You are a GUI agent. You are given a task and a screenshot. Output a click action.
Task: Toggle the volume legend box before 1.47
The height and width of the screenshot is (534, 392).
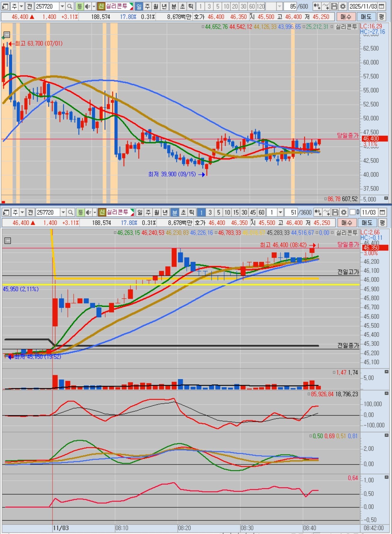334,373
